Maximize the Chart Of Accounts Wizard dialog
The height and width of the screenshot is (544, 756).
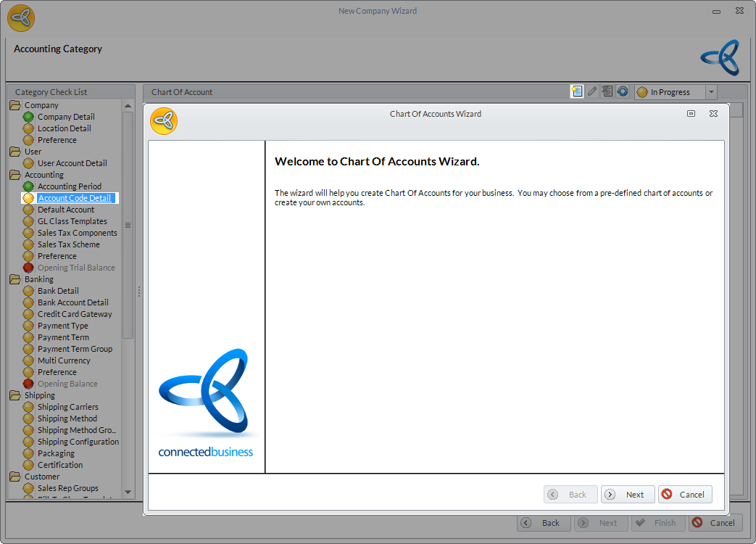tap(691, 114)
